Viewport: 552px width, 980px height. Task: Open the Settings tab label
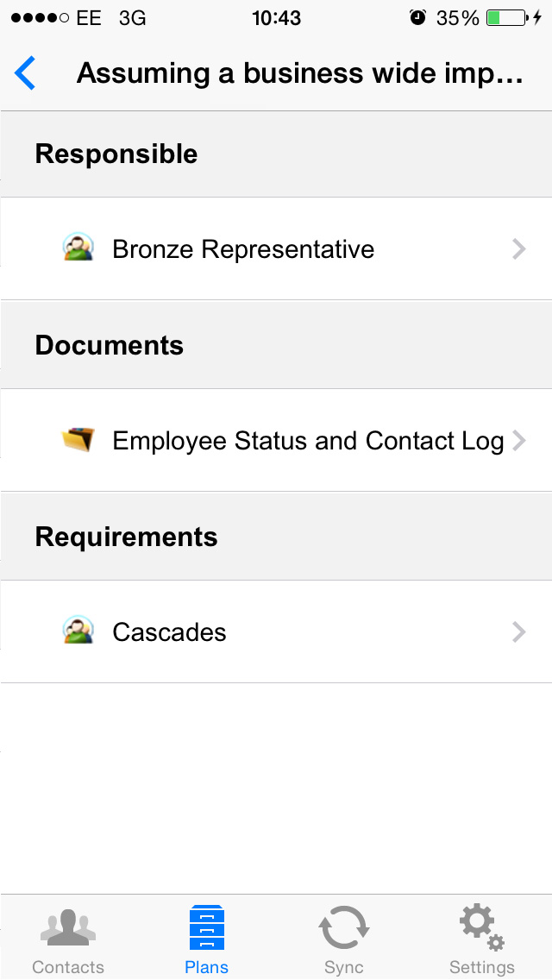coord(482,968)
